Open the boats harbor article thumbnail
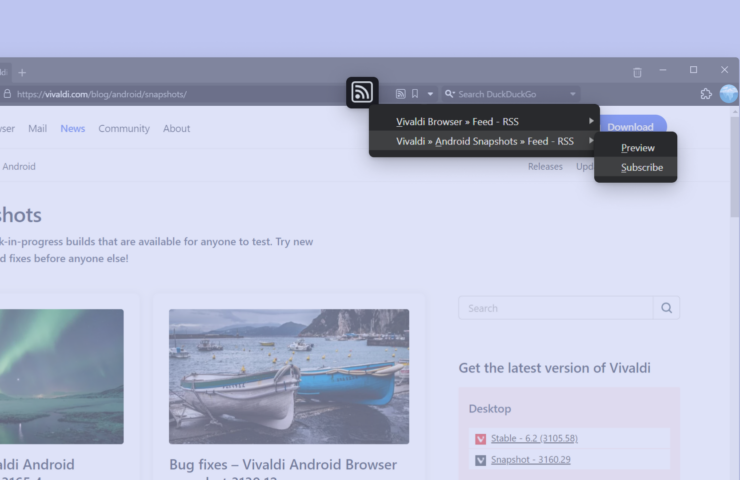 [289, 377]
